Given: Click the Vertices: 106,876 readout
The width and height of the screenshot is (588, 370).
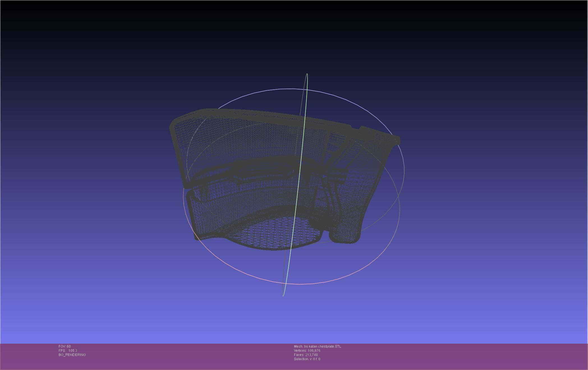Looking at the screenshot, I should (307, 351).
